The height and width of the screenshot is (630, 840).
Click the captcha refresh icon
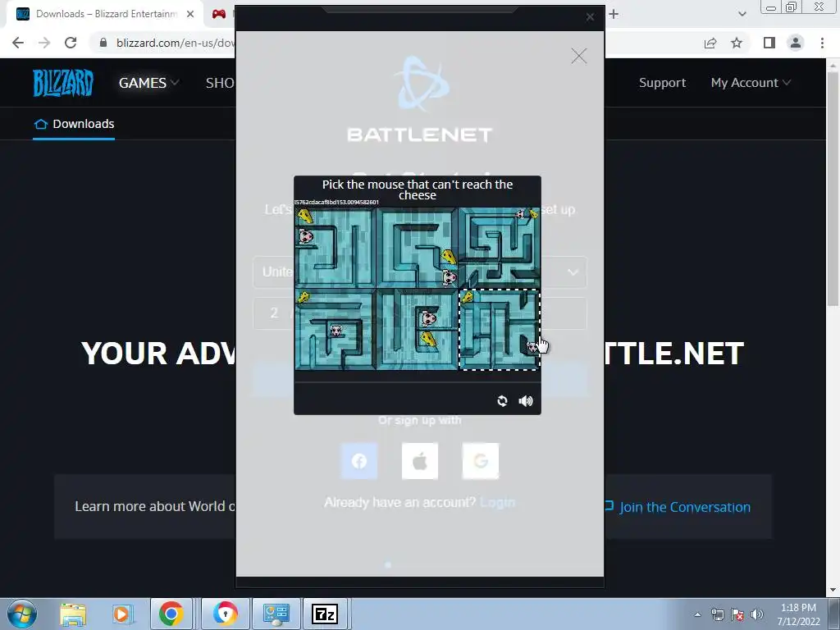click(502, 400)
